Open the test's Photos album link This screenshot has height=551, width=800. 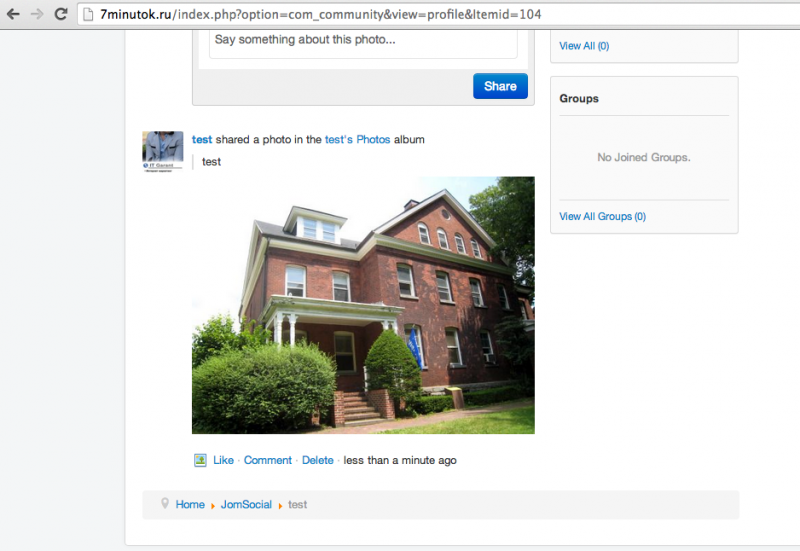click(x=358, y=139)
